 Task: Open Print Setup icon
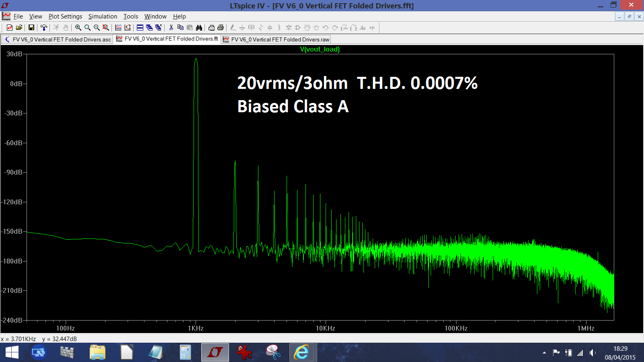pyautogui.click(x=211, y=27)
